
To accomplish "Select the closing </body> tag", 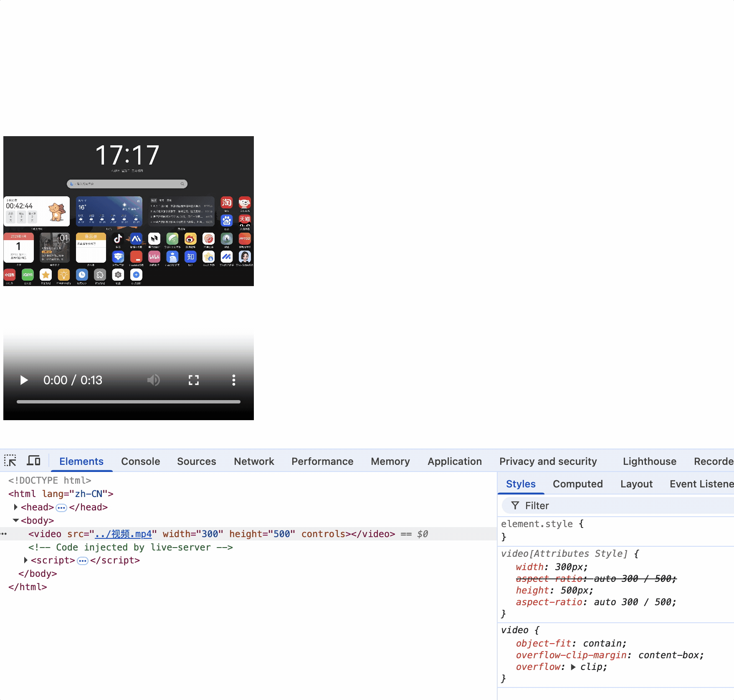I will click(38, 573).
